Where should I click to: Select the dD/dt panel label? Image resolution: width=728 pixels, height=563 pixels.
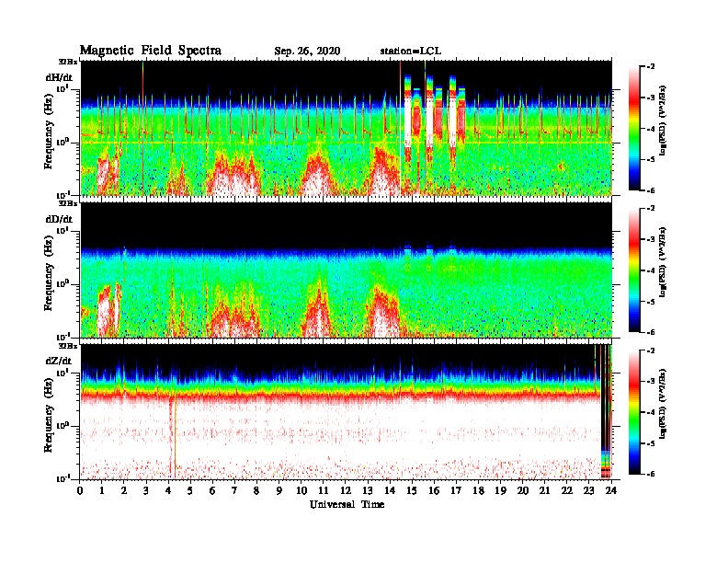coord(59,219)
